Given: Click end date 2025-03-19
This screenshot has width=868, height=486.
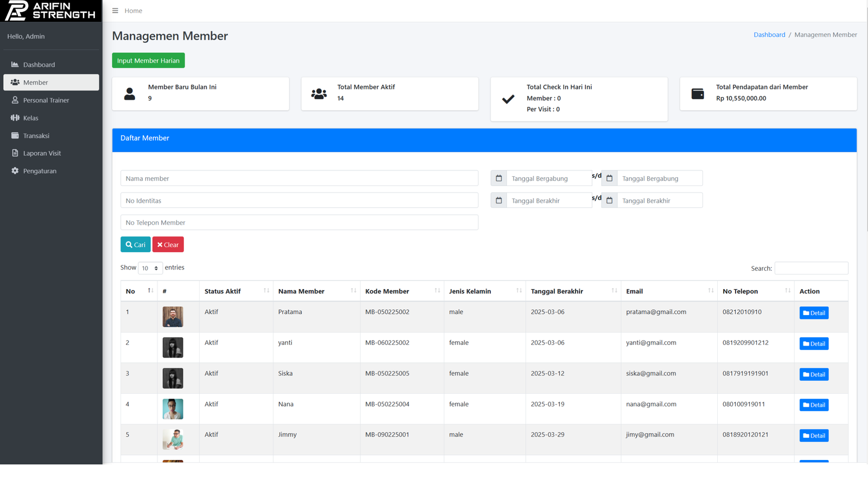Looking at the screenshot, I should click(x=547, y=404).
